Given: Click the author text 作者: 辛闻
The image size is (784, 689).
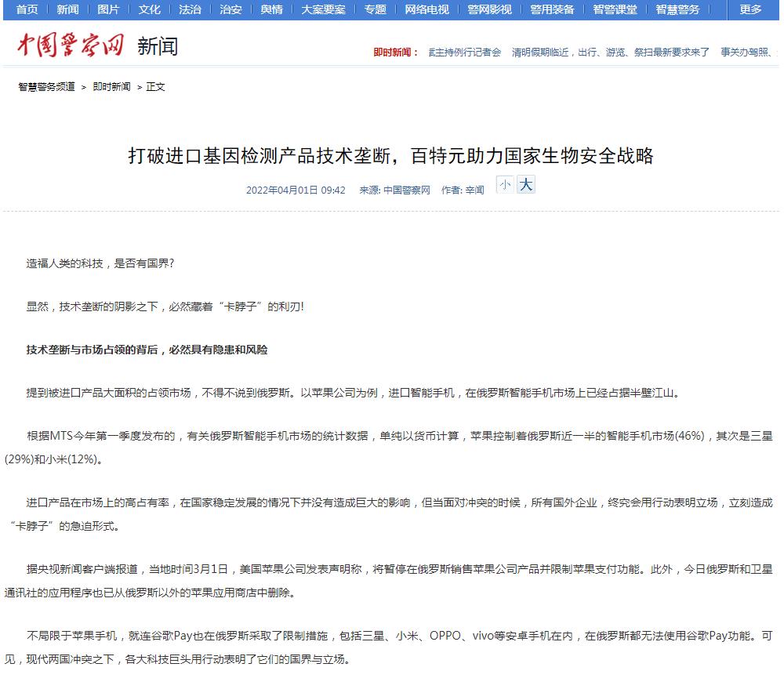Looking at the screenshot, I should pyautogui.click(x=463, y=190).
